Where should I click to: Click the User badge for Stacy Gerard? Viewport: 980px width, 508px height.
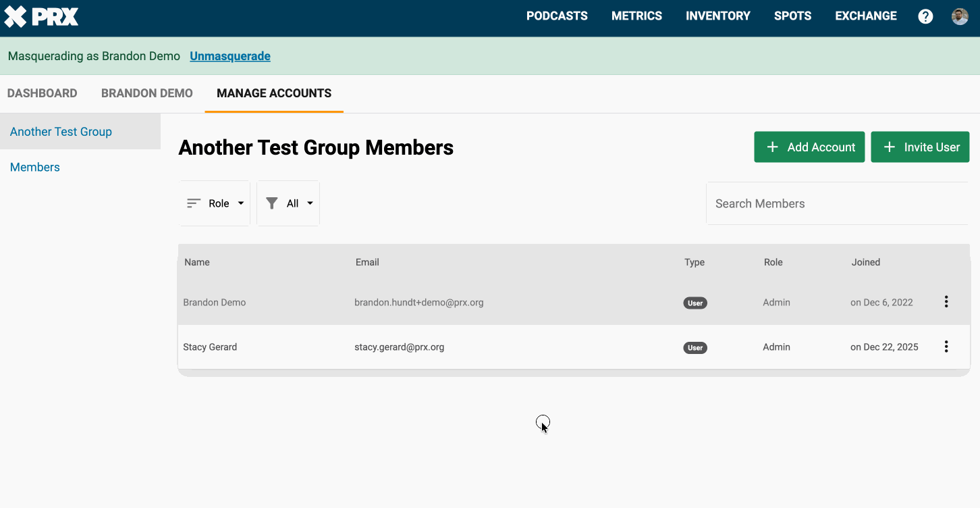coord(695,348)
